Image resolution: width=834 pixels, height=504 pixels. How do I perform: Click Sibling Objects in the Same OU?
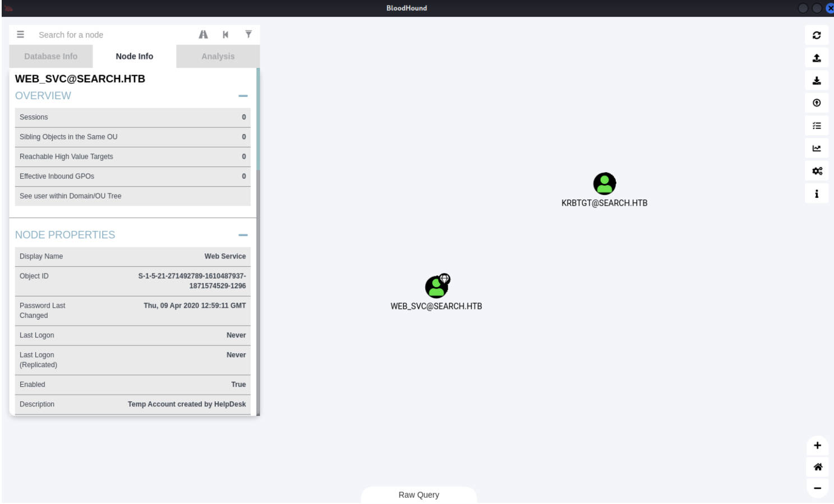pyautogui.click(x=132, y=137)
